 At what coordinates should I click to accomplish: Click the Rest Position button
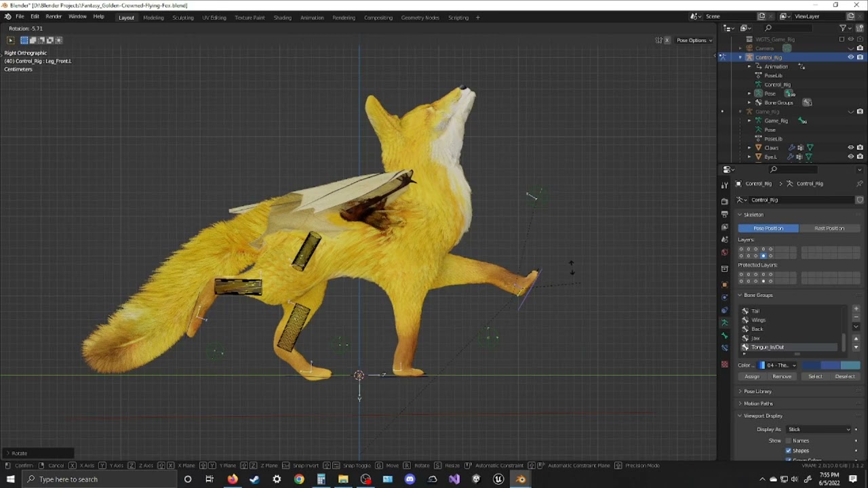(829, 228)
